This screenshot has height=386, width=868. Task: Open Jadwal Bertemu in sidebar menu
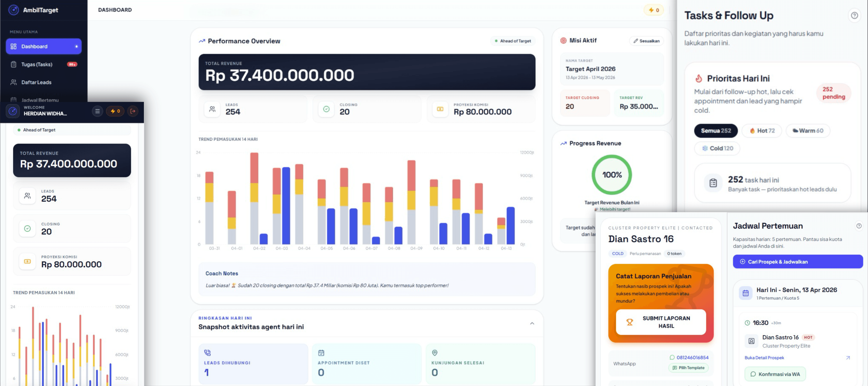(x=43, y=100)
